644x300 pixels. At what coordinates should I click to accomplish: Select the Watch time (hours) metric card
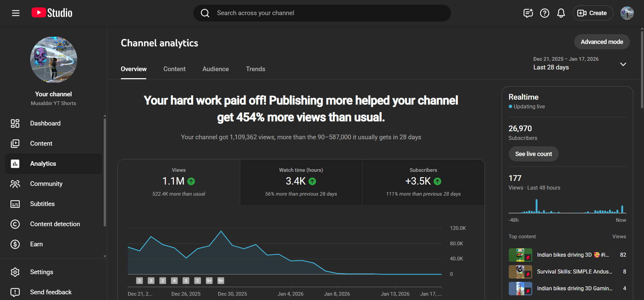tap(301, 182)
